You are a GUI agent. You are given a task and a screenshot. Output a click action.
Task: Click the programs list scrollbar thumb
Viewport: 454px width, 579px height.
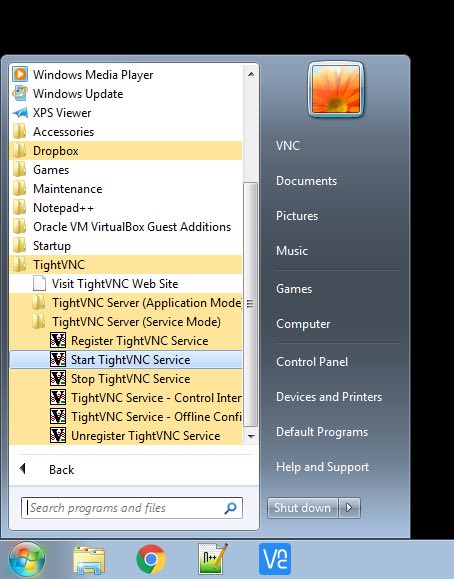point(251,304)
